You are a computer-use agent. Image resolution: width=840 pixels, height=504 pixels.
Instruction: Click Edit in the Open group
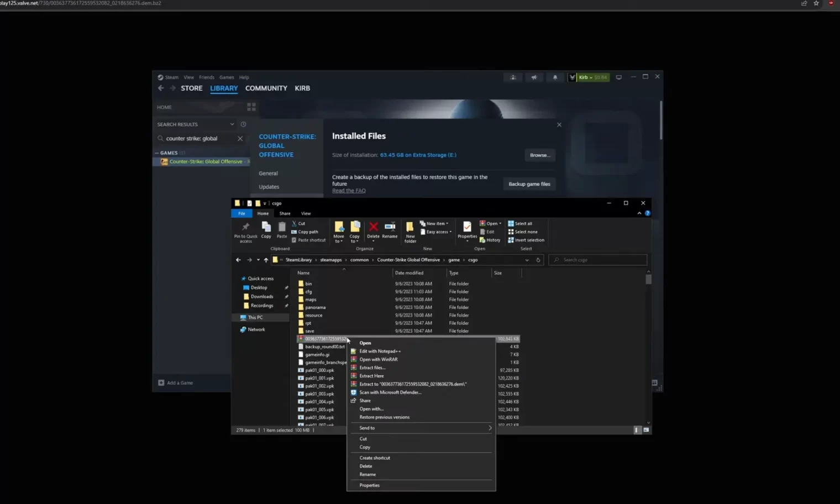[487, 232]
